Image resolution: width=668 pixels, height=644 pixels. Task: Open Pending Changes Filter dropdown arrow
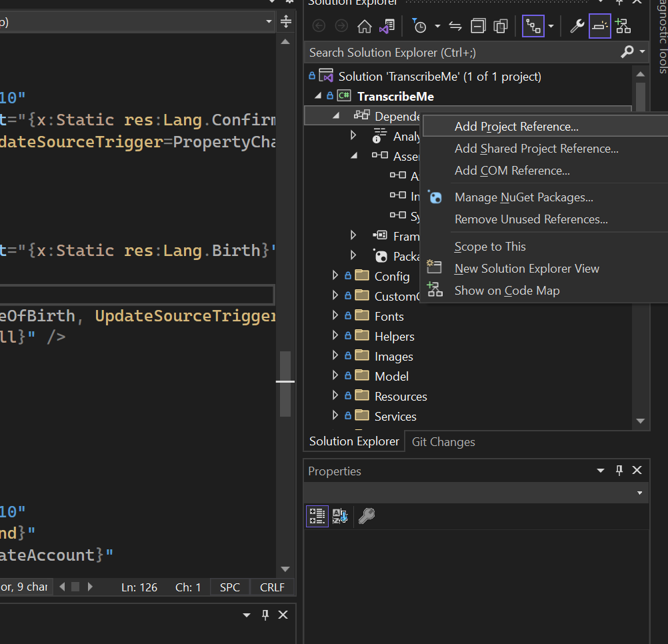(437, 27)
